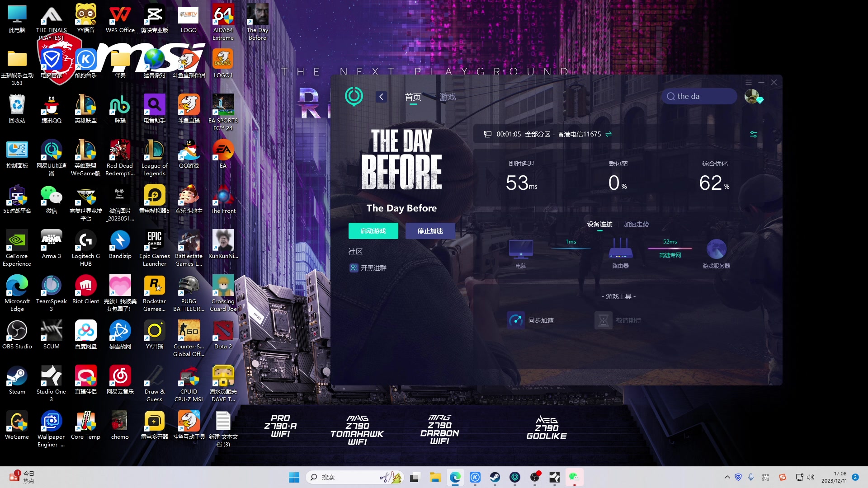Open the green power logo in accelerator
This screenshot has height=488, width=868.
[x=354, y=96]
